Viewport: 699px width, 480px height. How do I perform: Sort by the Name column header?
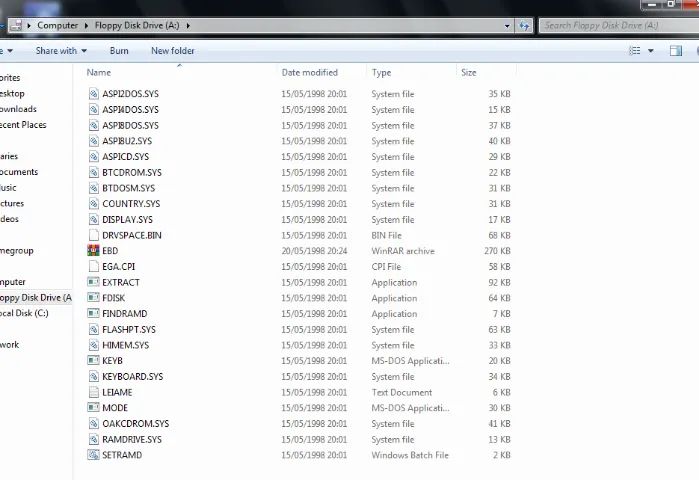(x=99, y=72)
